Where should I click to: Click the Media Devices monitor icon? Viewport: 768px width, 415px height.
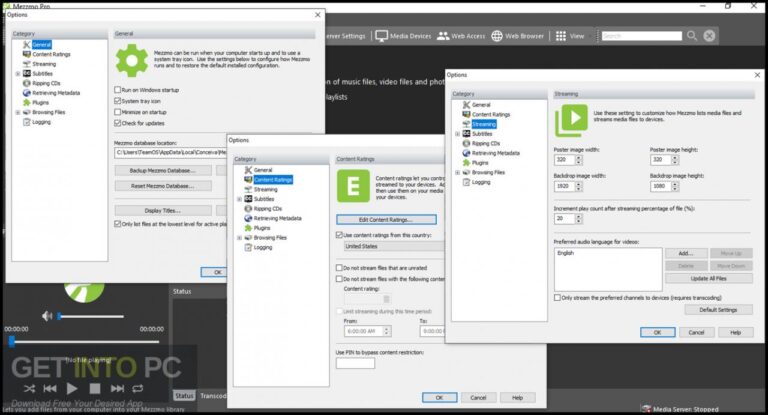[x=382, y=36]
